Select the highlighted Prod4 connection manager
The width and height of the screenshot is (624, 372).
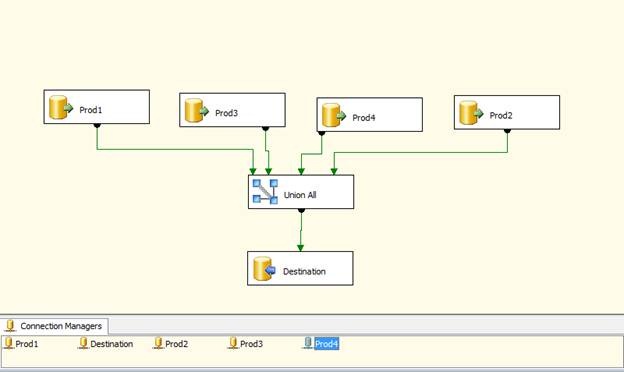(x=326, y=344)
